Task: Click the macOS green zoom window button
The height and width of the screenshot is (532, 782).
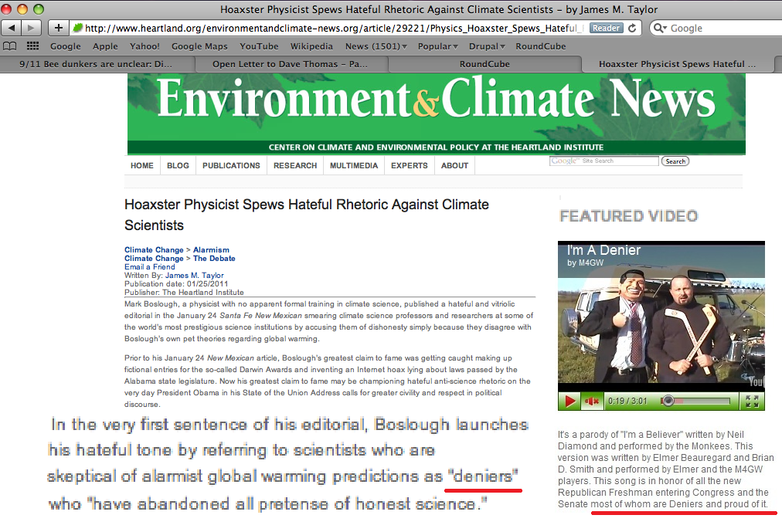Action: 39,9
